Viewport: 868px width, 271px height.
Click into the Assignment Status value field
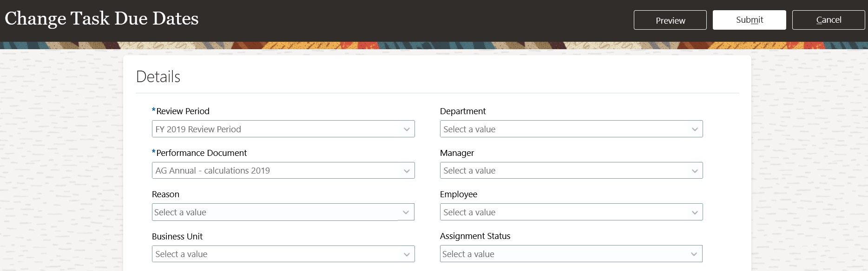click(571, 254)
